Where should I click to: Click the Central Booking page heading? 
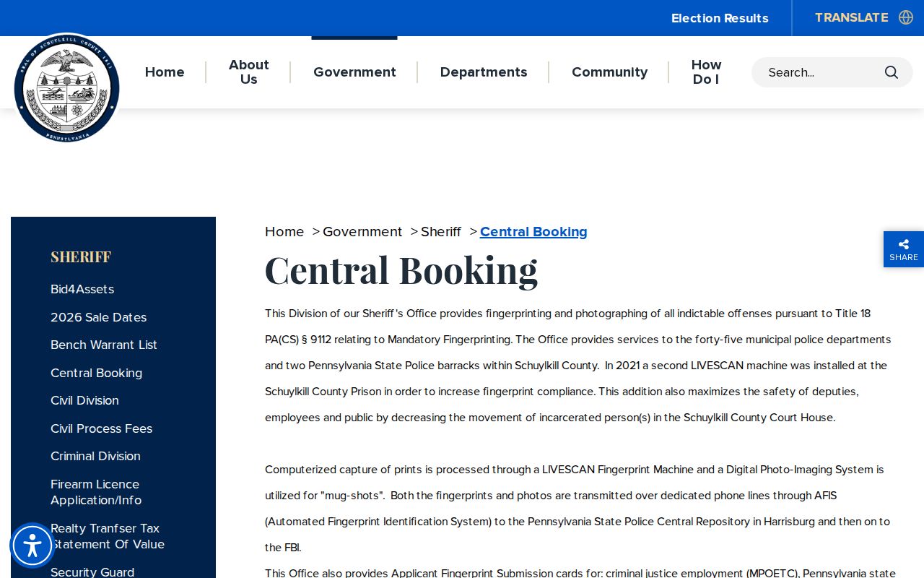click(401, 270)
